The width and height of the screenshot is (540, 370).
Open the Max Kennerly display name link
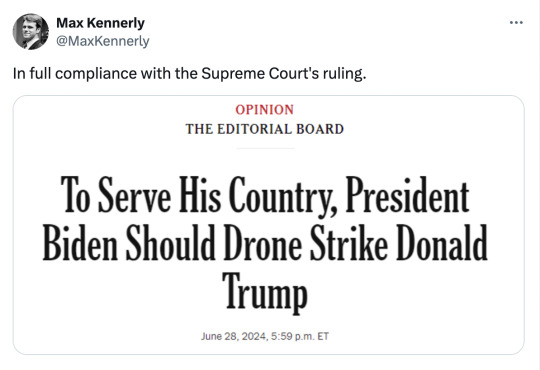[x=100, y=23]
